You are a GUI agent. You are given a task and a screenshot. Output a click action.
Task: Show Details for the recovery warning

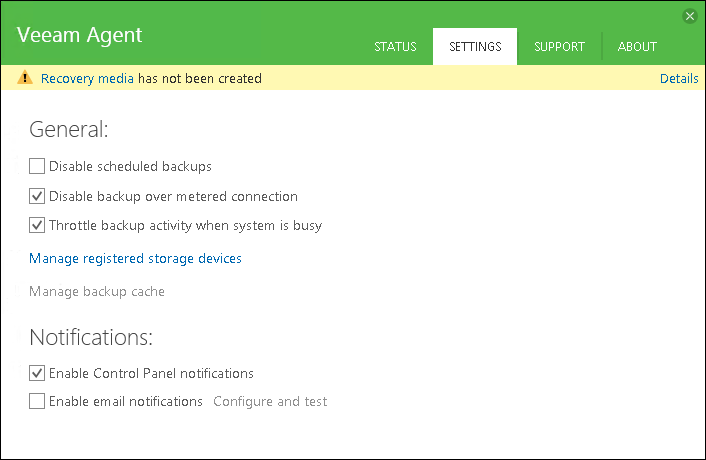(x=679, y=78)
